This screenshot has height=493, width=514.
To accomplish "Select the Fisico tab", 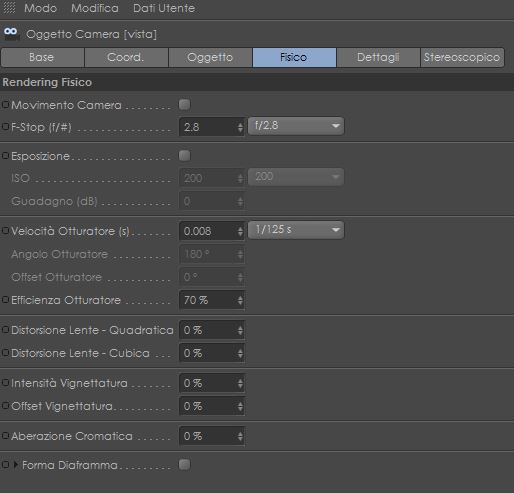I will click(x=294, y=57).
